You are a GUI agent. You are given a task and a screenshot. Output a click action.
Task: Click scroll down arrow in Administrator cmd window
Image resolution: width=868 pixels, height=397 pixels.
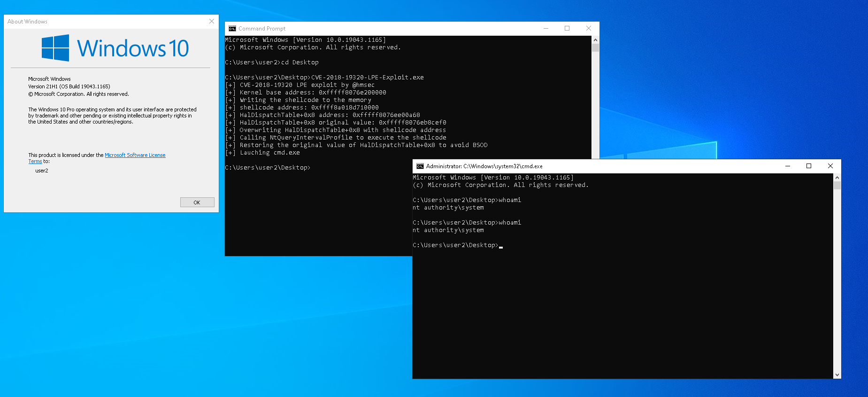[x=837, y=375]
